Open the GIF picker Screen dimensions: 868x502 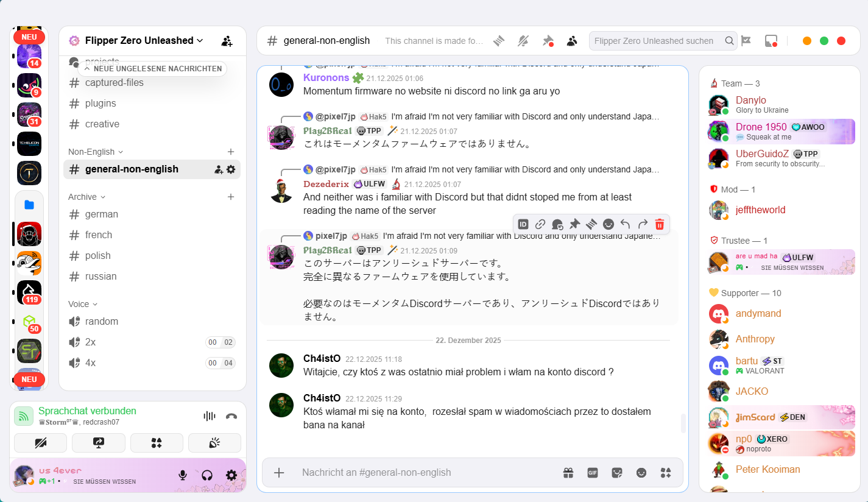tap(593, 473)
